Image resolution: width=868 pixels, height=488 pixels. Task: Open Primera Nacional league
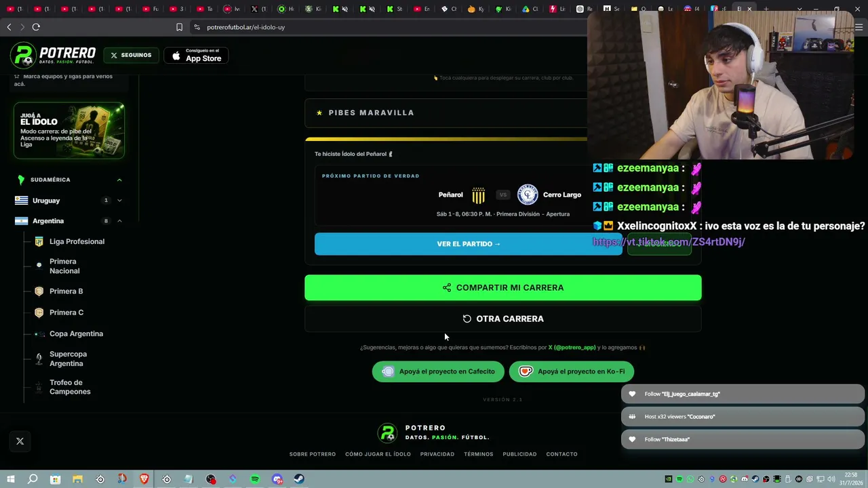(x=64, y=266)
